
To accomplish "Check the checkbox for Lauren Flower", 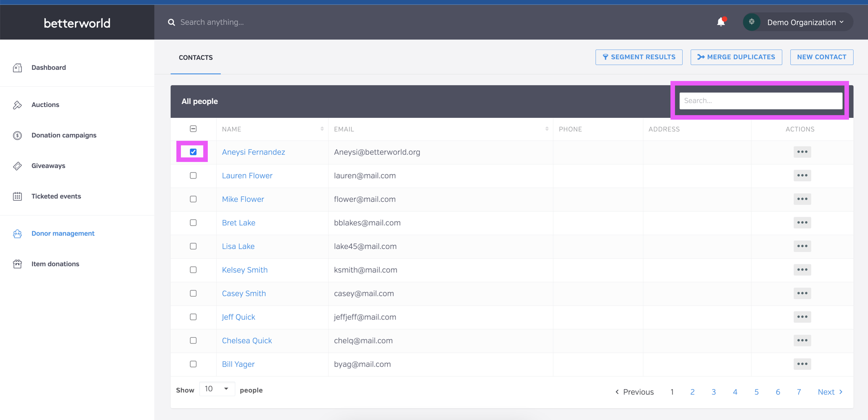I will pyautogui.click(x=193, y=175).
